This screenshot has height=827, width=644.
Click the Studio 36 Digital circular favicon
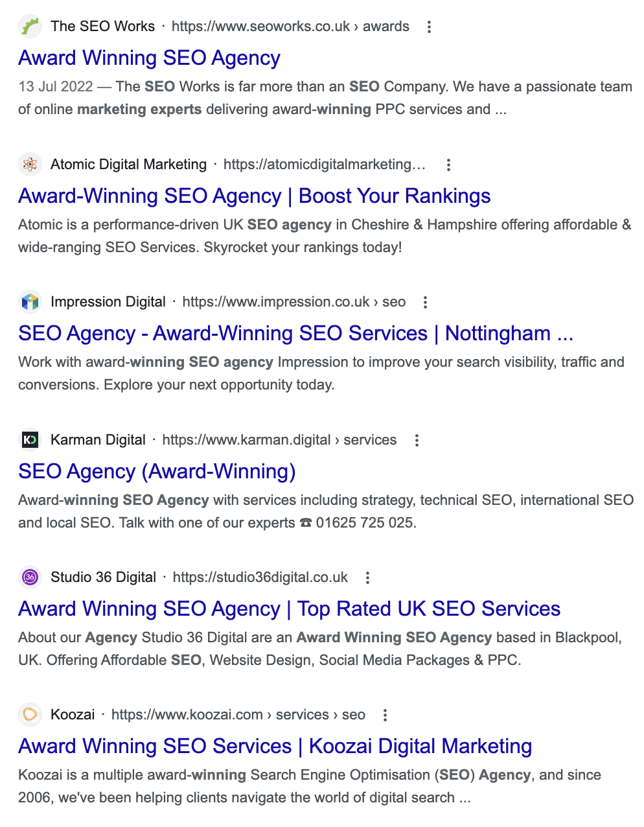pos(30,577)
